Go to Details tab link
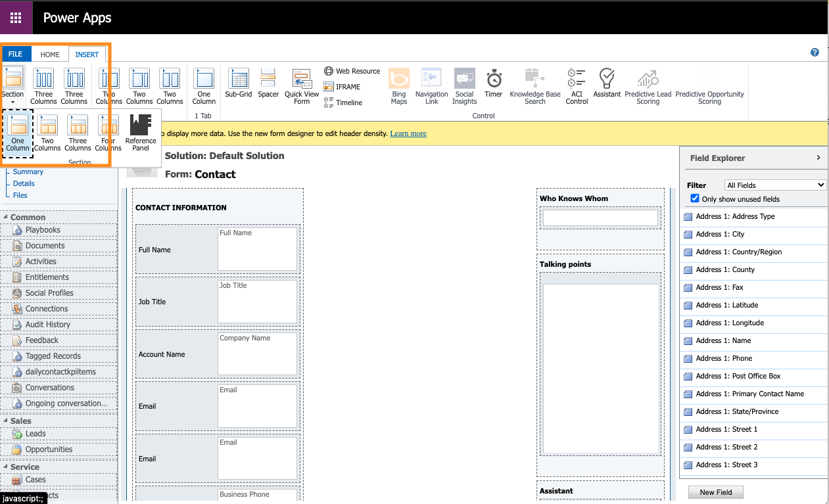Screen dimensions: 829x504 click(24, 183)
